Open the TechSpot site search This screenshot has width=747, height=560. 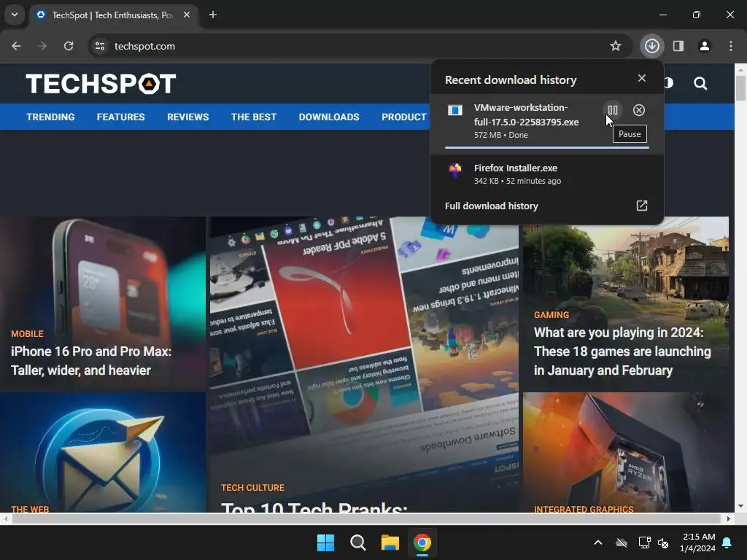(x=700, y=84)
